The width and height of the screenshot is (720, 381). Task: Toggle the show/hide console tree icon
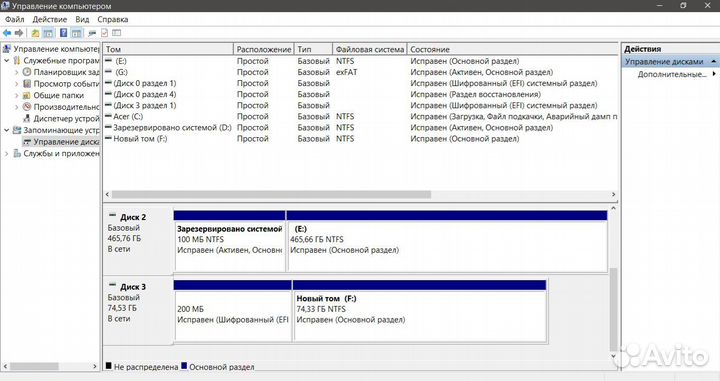(x=48, y=33)
